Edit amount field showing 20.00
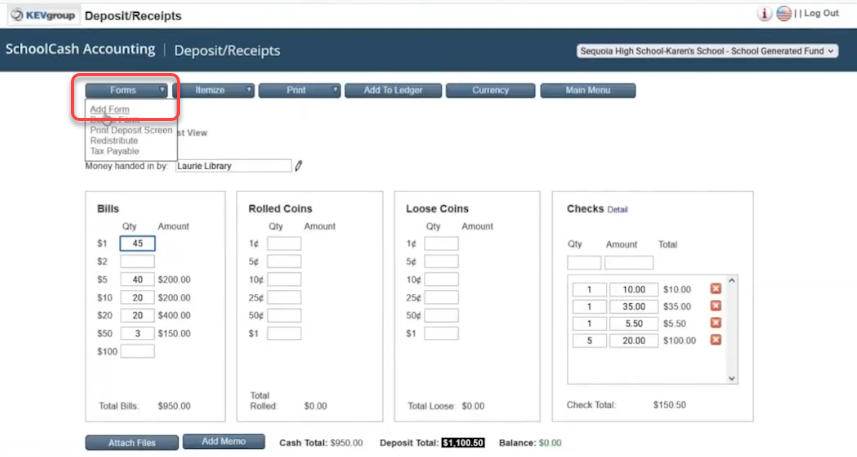The width and height of the screenshot is (857, 457). click(633, 340)
